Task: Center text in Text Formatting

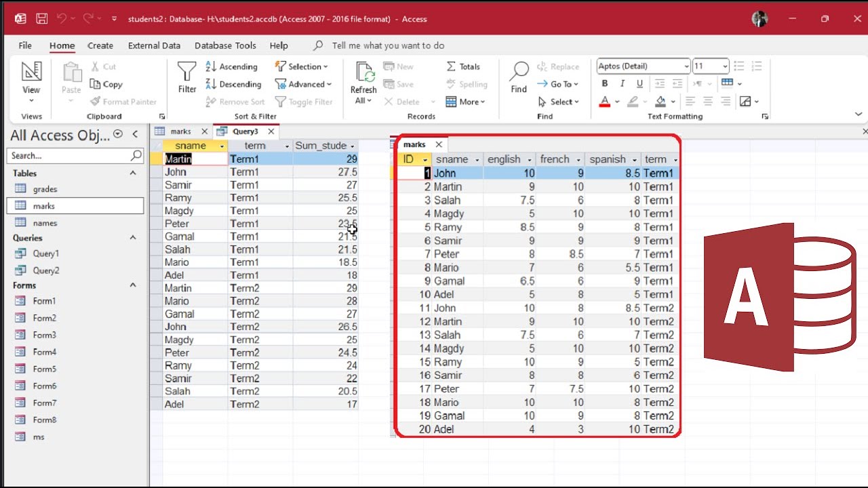Action: (708, 102)
